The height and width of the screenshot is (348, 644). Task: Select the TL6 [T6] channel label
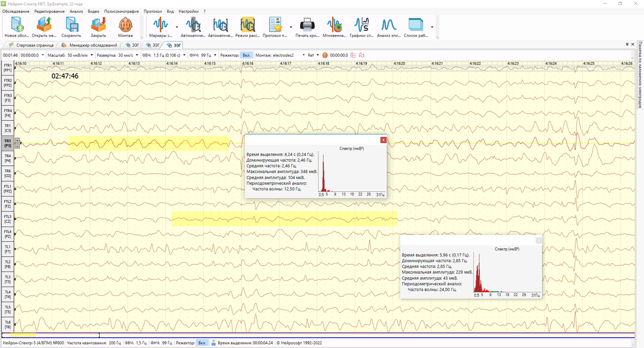(x=8, y=324)
